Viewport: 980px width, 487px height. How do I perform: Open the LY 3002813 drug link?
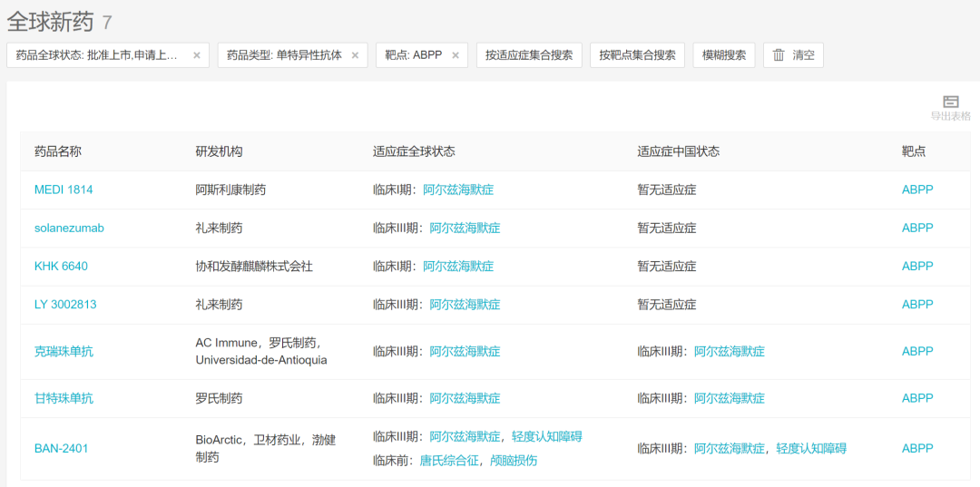pyautogui.click(x=65, y=305)
